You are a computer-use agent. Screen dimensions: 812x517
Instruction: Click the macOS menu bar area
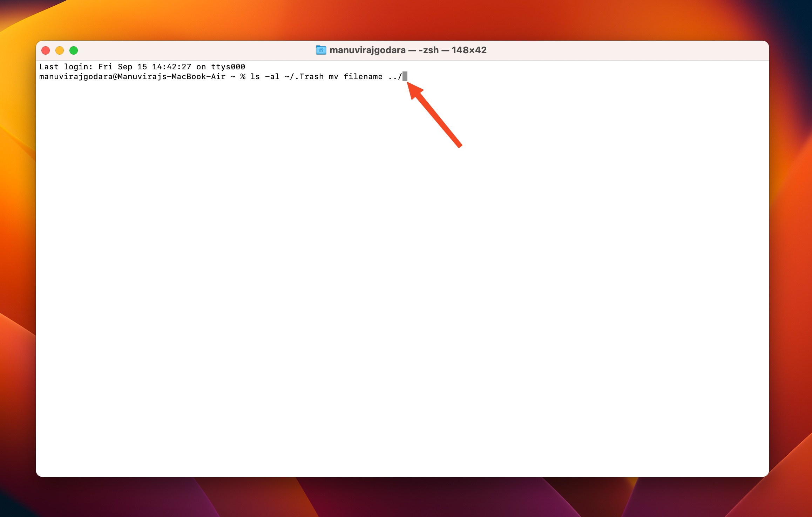406,7
